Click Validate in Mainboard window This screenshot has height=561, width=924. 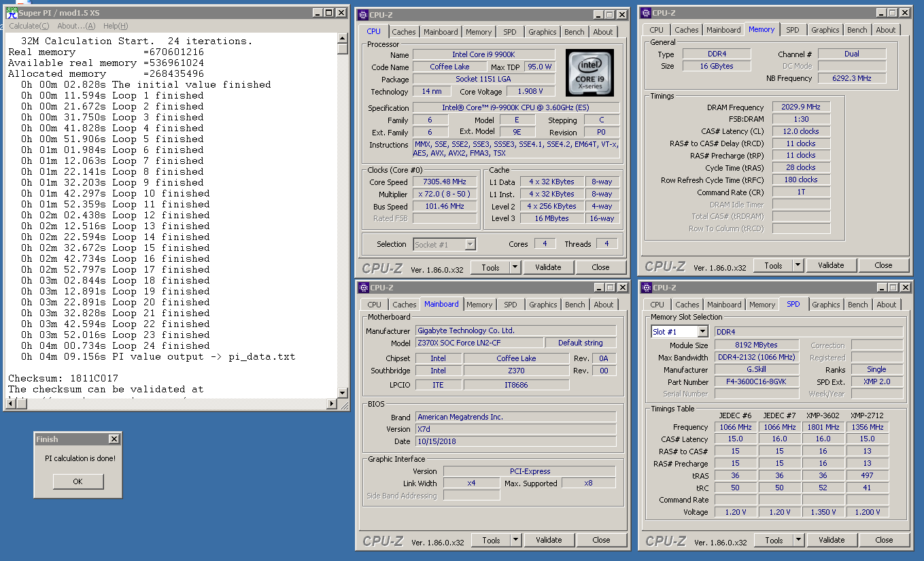[549, 540]
